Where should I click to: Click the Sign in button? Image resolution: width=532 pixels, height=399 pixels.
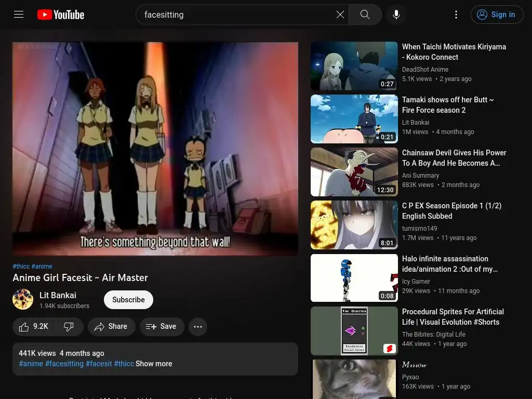click(497, 15)
